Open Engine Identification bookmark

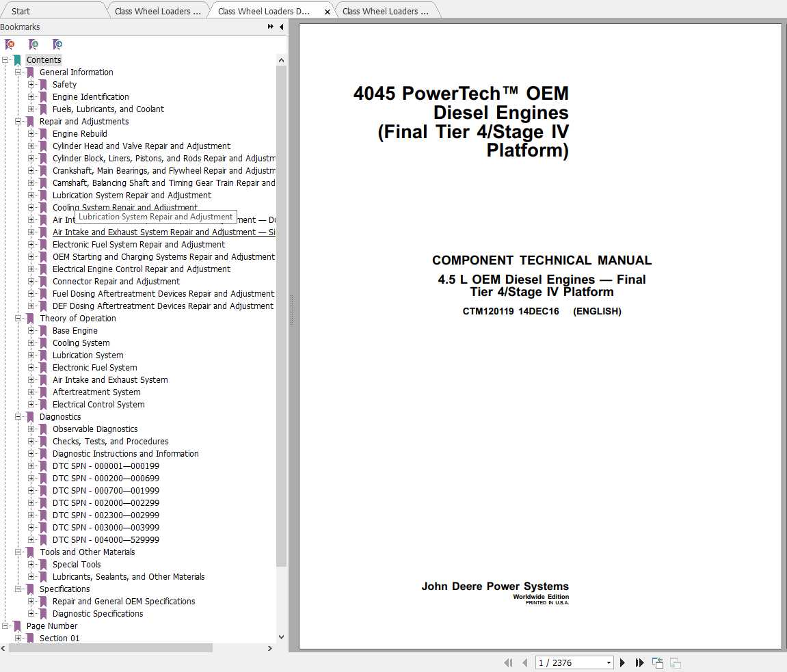pyautogui.click(x=91, y=97)
